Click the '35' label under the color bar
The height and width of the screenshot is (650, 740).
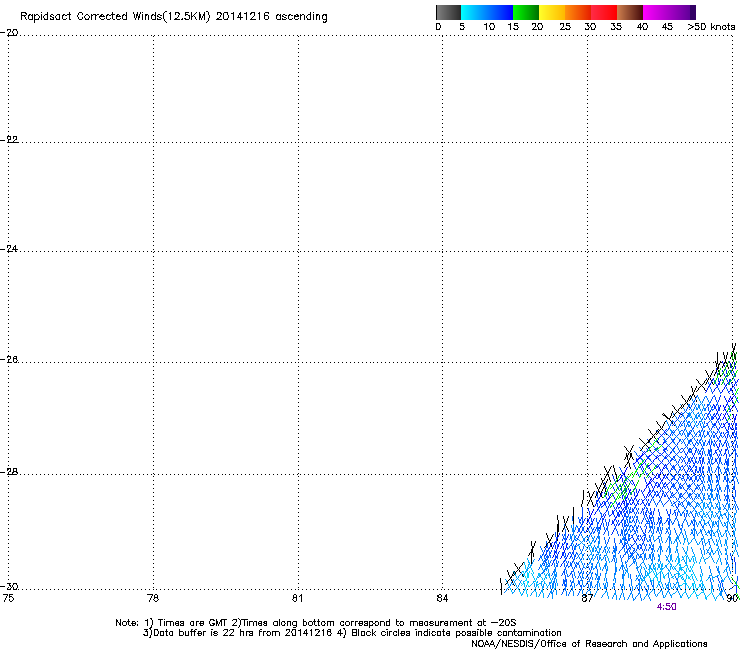pyautogui.click(x=616, y=27)
